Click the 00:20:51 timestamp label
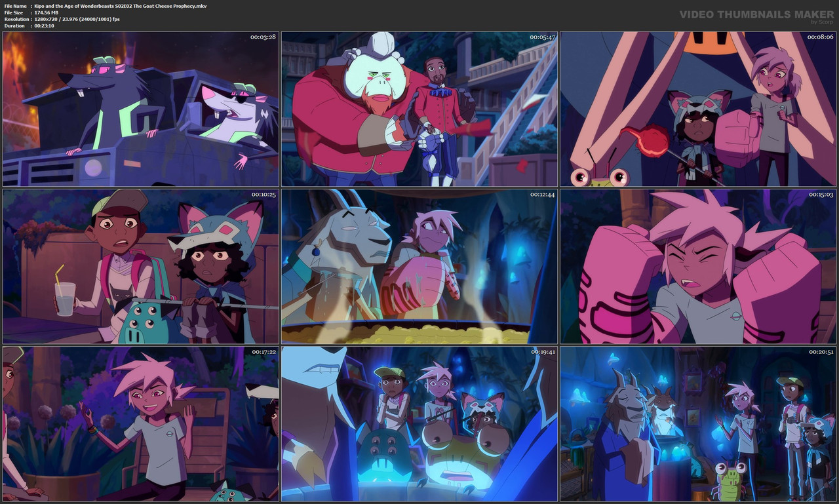The height and width of the screenshot is (504, 839). (821, 352)
